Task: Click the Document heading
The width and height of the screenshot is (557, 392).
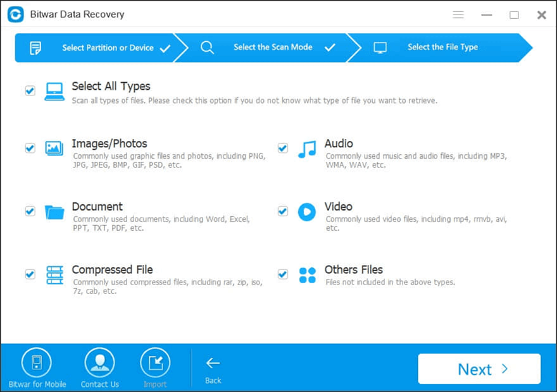Action: pos(97,207)
